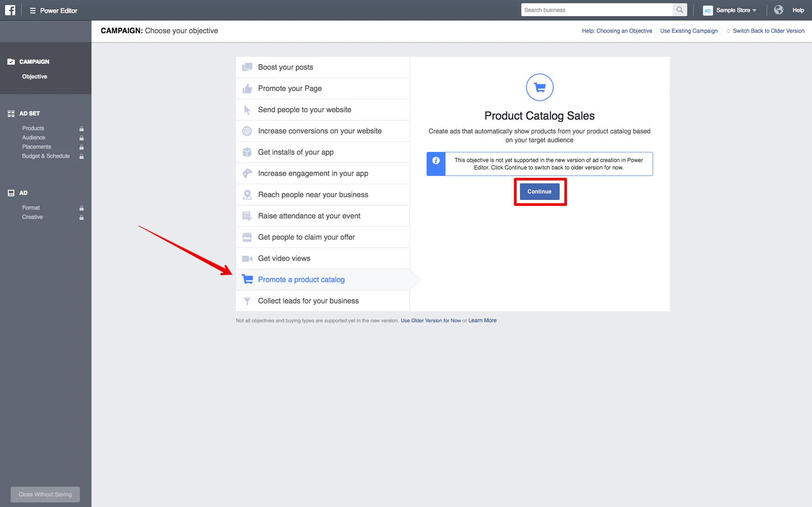
Task: Click the Boost your posts icon
Action: tap(247, 67)
